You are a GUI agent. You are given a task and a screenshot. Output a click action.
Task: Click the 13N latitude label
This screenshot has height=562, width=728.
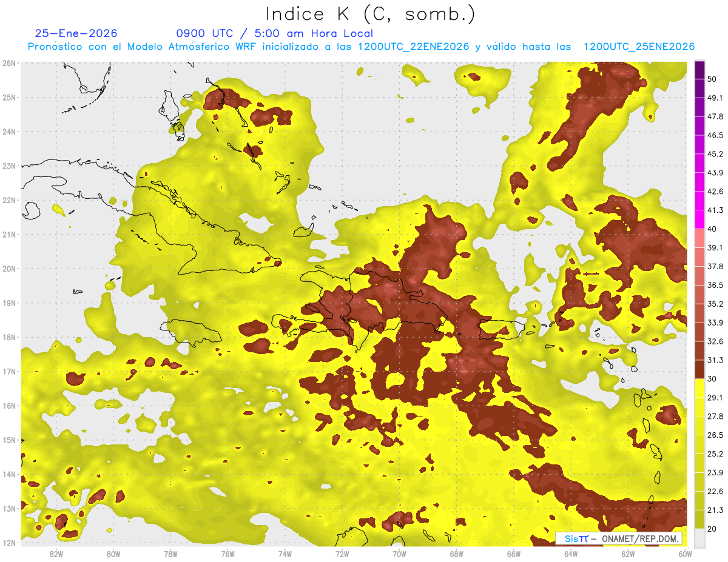click(x=8, y=508)
